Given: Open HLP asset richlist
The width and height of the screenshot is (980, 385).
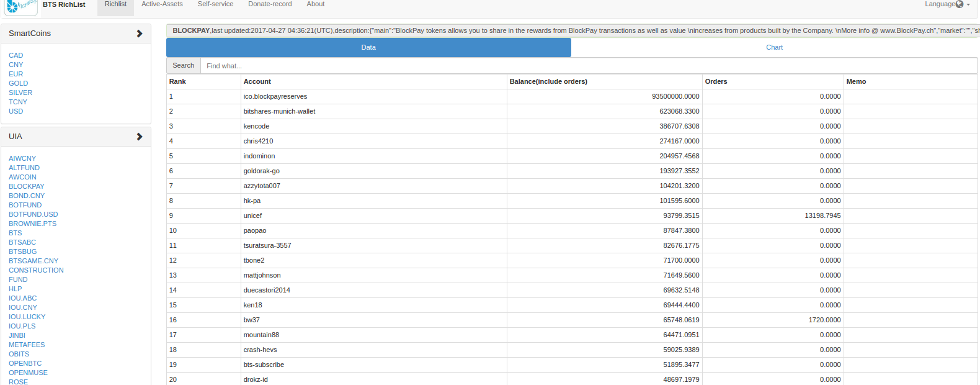Looking at the screenshot, I should 15,289.
